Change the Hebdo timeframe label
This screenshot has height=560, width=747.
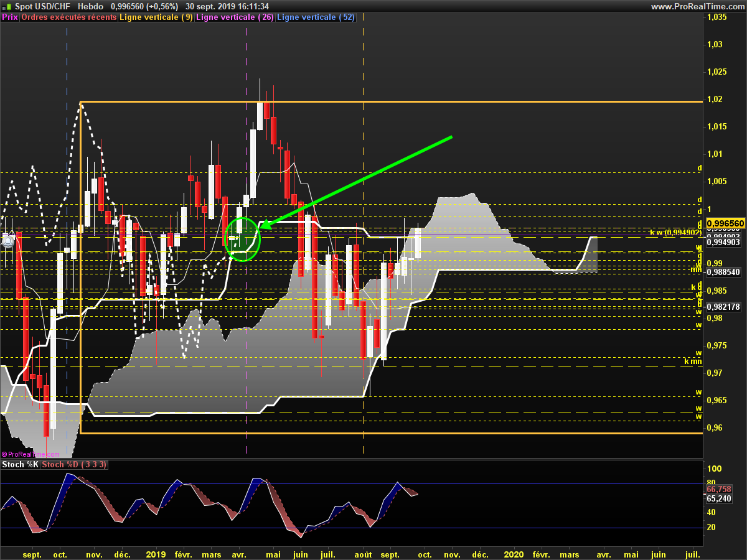(x=91, y=6)
